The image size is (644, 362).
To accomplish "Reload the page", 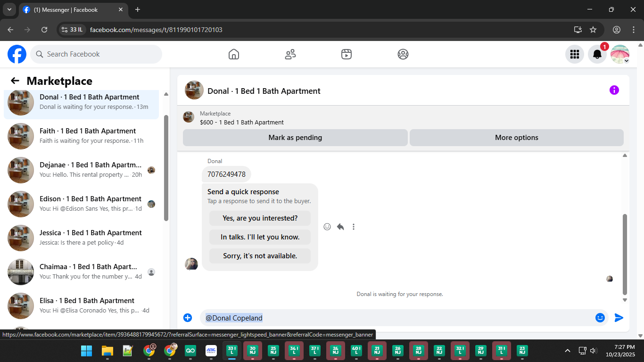I will [x=44, y=30].
